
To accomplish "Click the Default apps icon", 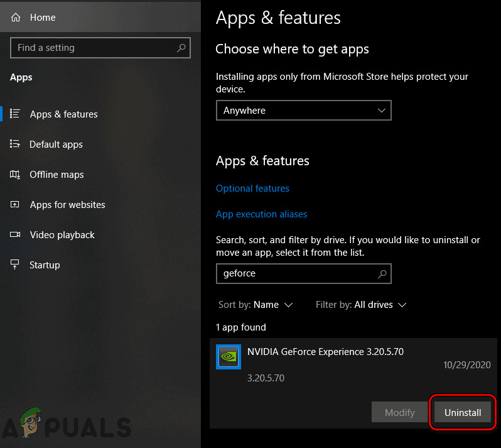I will click(15, 144).
